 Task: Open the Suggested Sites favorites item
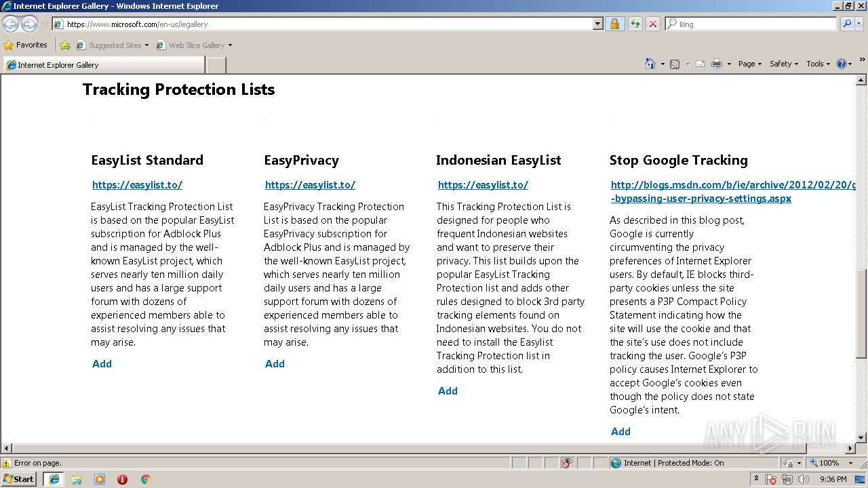click(112, 45)
